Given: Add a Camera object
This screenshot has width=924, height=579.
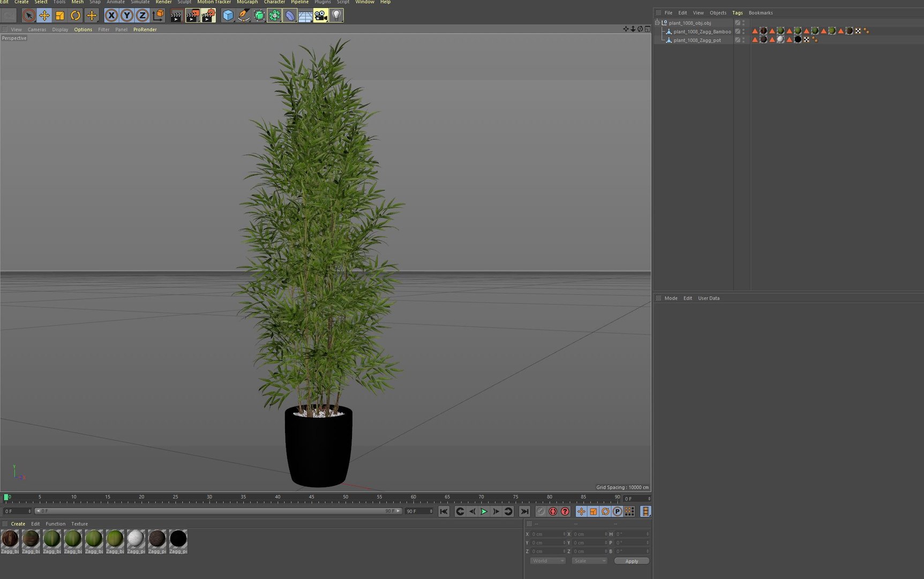Looking at the screenshot, I should (x=321, y=16).
